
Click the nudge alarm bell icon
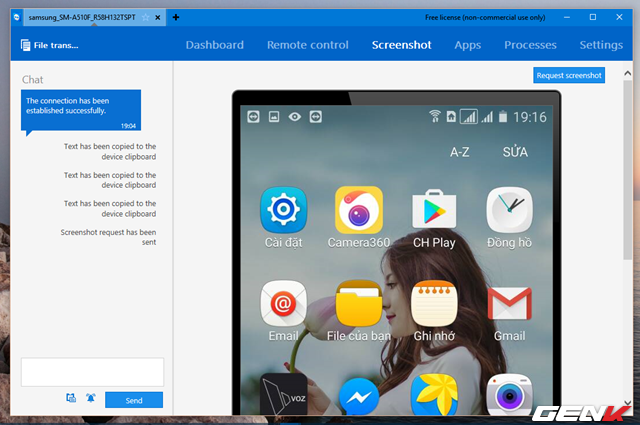91,398
